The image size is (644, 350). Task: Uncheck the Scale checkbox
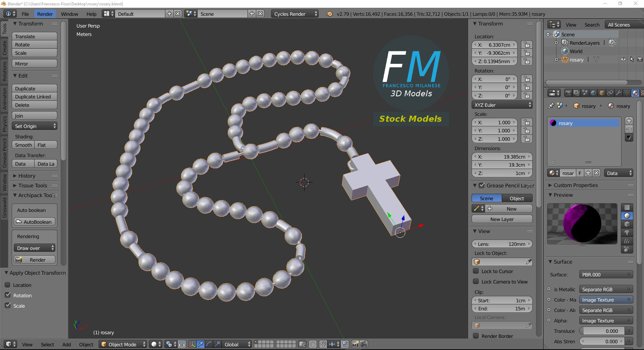coord(8,306)
